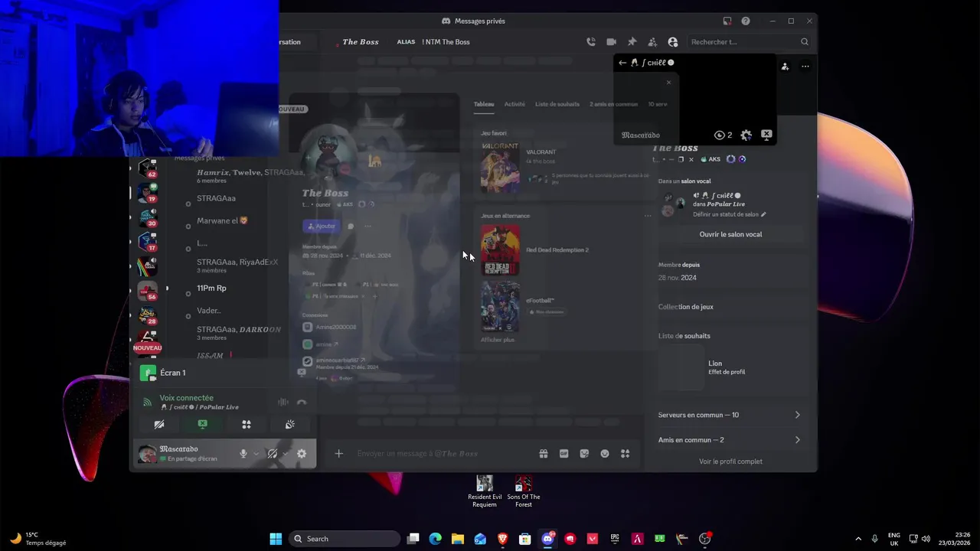Screen dimensions: 980x551
Task: Stop screen sharing from popout monitor icon
Action: point(766,135)
